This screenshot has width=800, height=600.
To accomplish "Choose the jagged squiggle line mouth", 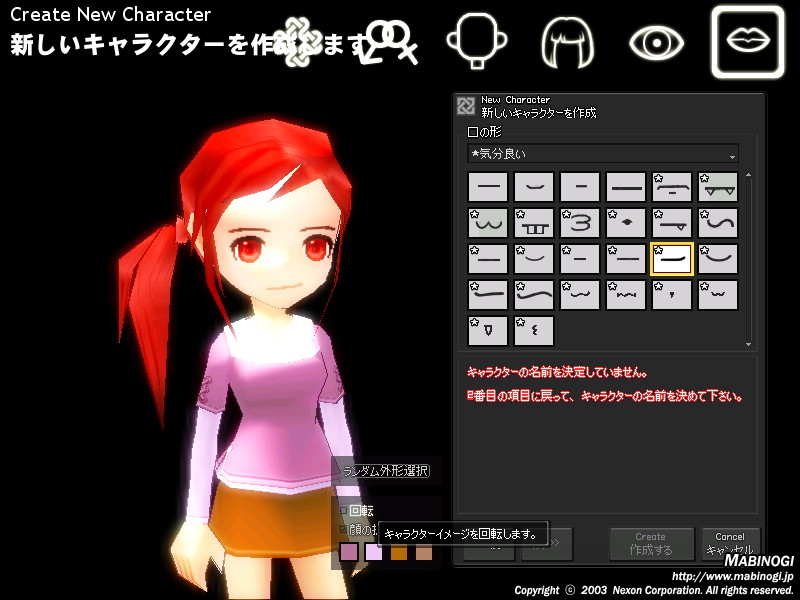I will pyautogui.click(x=626, y=295).
